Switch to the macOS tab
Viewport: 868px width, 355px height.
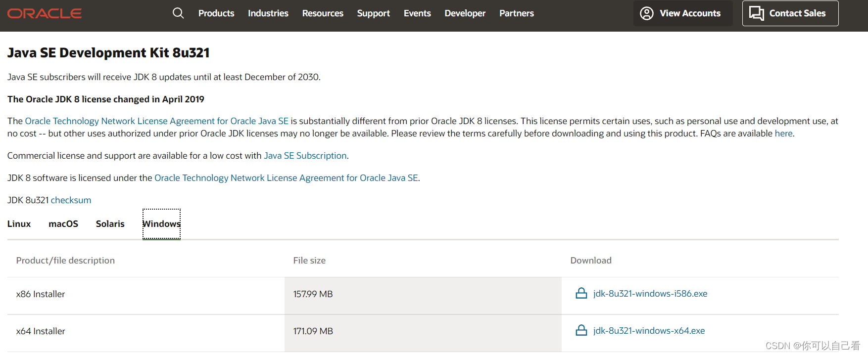(x=63, y=224)
